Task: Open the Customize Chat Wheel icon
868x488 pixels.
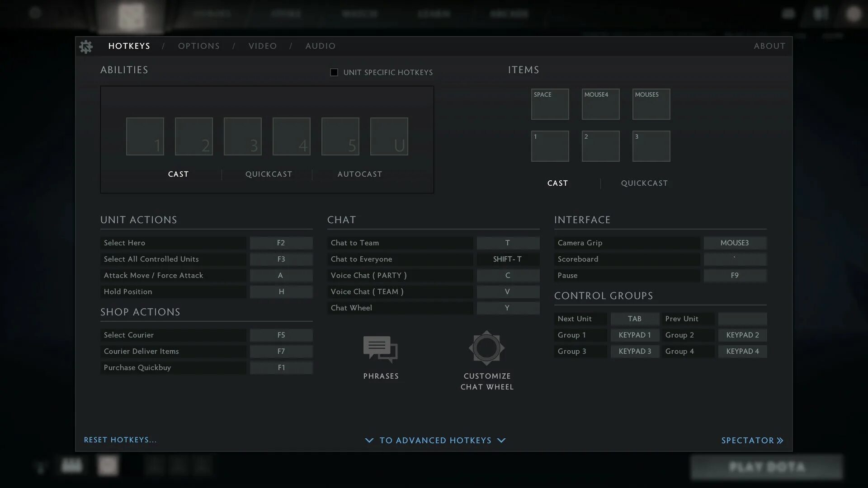Action: pyautogui.click(x=486, y=348)
